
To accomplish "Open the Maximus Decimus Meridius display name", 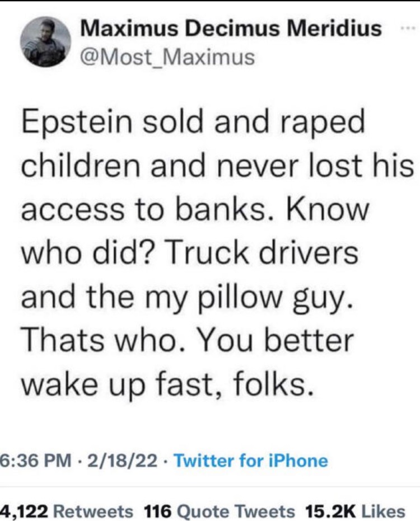I will tap(232, 28).
